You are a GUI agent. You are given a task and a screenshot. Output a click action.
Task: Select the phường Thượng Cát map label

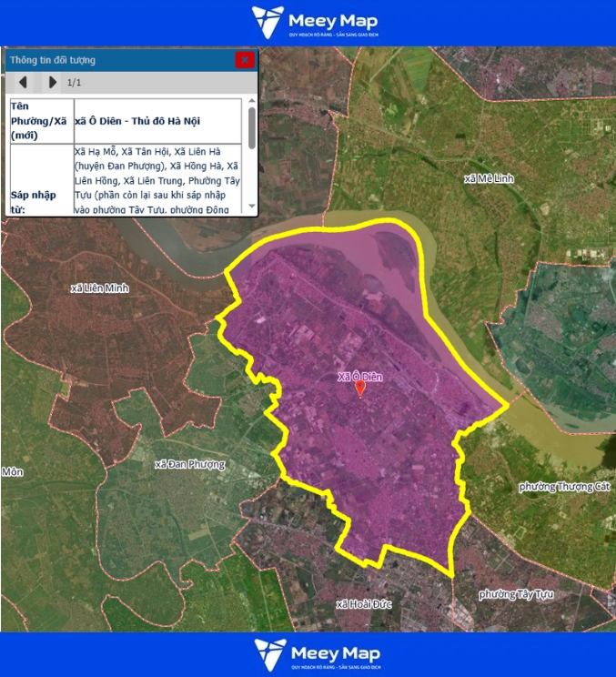tap(563, 487)
